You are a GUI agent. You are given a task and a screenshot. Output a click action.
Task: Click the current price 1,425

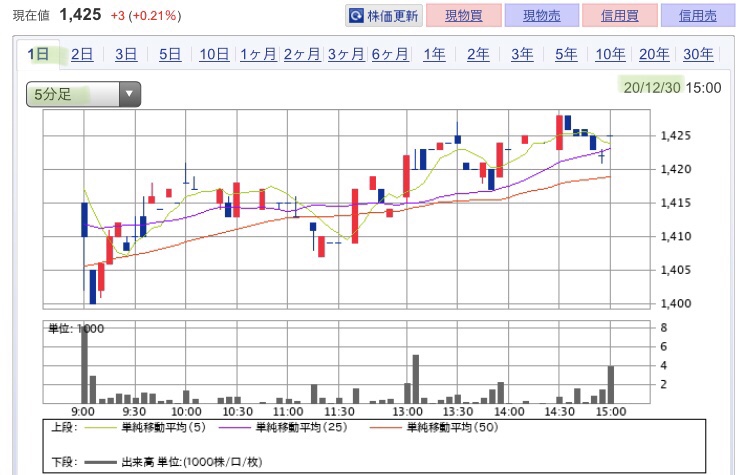tap(80, 14)
